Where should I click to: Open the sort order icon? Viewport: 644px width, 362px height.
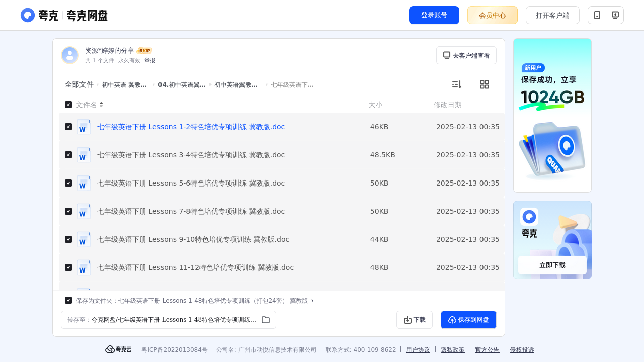456,84
